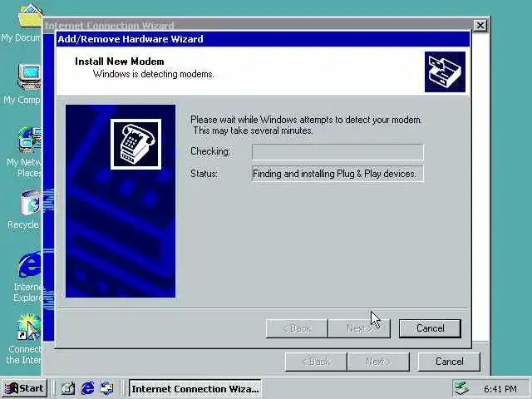Open the Start menu
The width and height of the screenshot is (532, 399).
[x=24, y=388]
